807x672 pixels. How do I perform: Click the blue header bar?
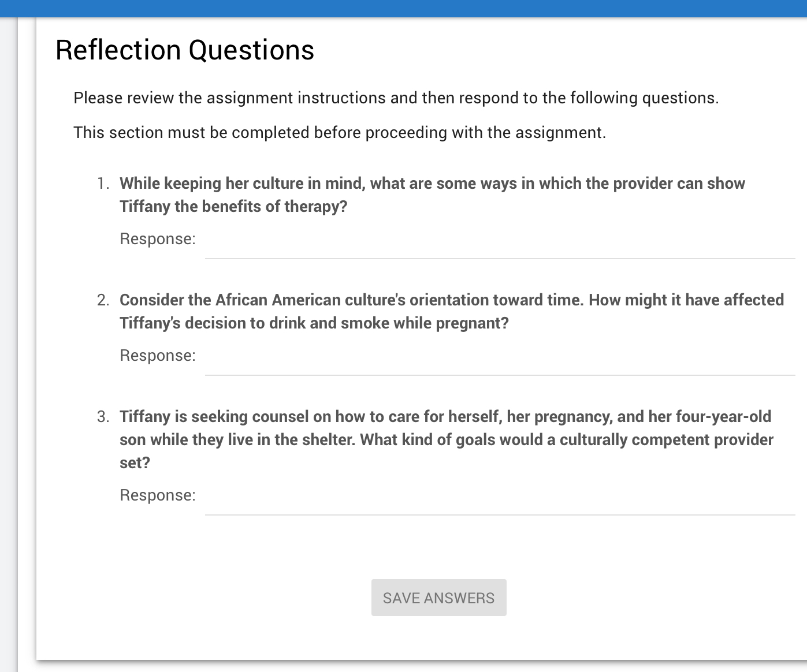[x=403, y=7]
